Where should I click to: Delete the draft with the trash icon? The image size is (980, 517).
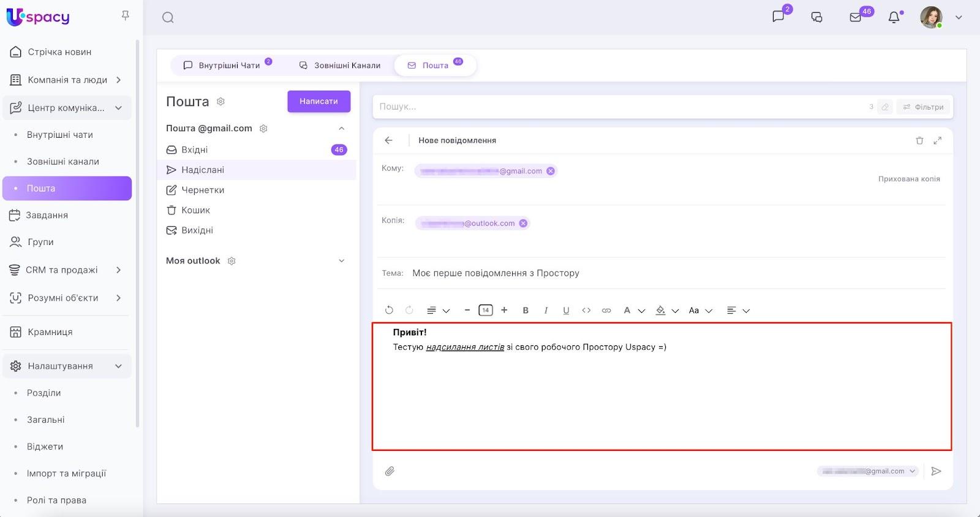(x=919, y=140)
